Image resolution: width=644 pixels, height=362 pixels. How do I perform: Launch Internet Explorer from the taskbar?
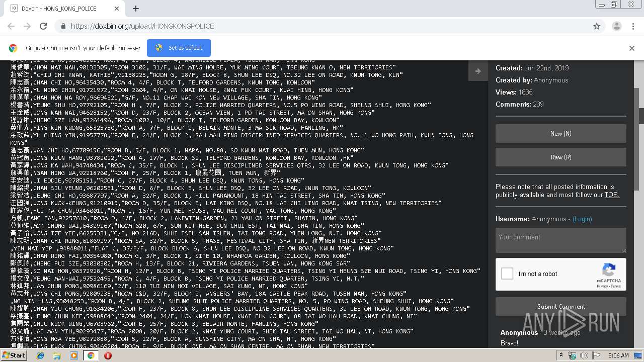(x=41, y=355)
